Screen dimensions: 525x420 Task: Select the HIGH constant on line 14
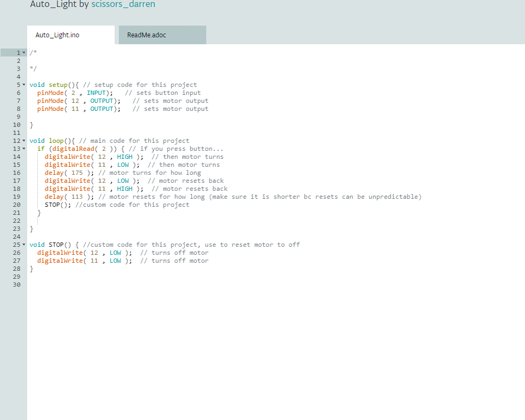tap(124, 156)
